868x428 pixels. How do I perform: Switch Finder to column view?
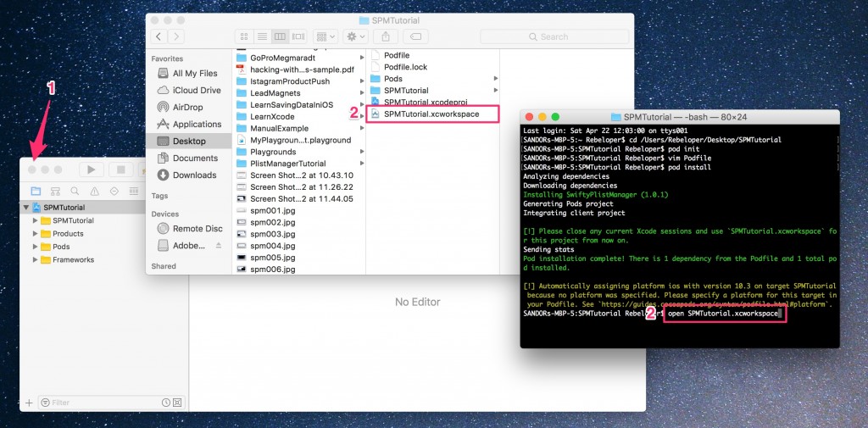tap(280, 36)
